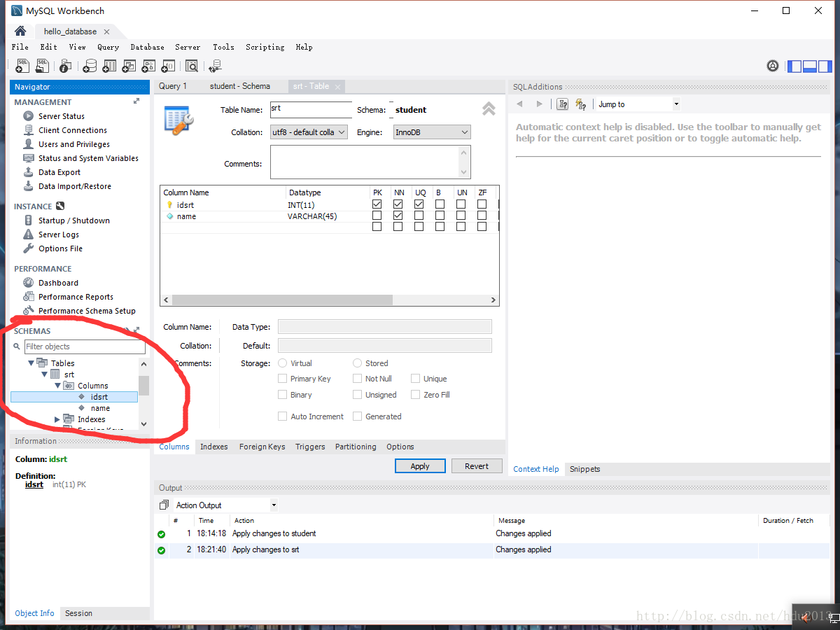Screen dimensions: 840x630
Task: Open the object inspector icon
Action: pos(65,66)
